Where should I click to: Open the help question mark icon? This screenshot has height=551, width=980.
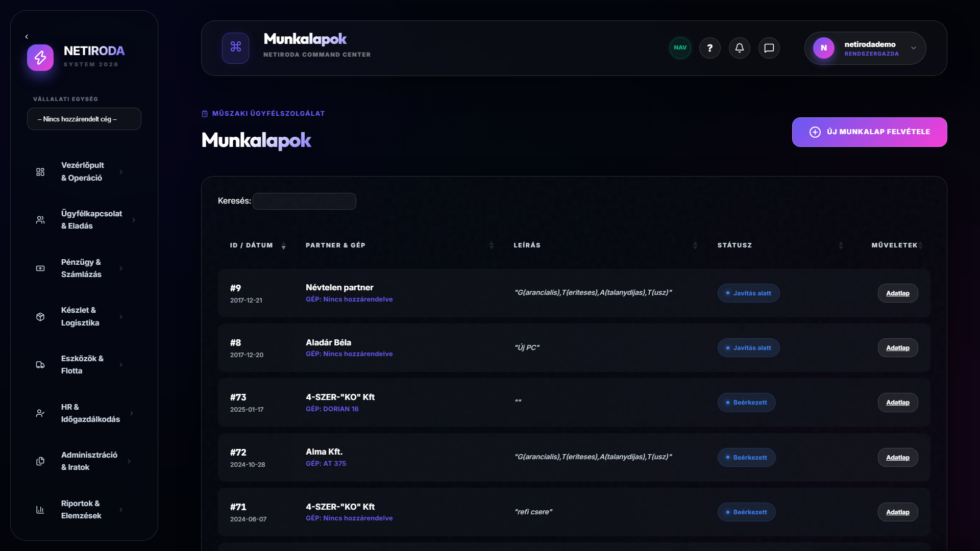709,48
